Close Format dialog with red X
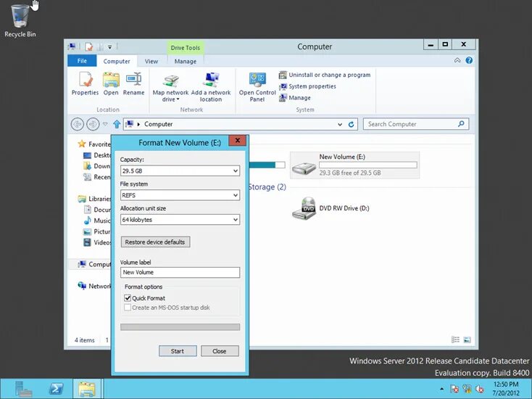Viewport: 532px width, 399px height. pyautogui.click(x=238, y=140)
